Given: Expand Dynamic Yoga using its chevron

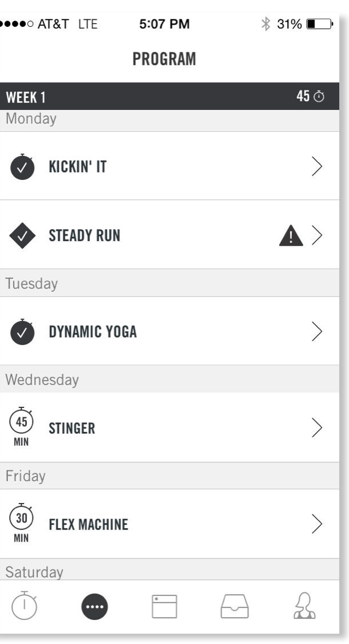Looking at the screenshot, I should click(x=316, y=332).
